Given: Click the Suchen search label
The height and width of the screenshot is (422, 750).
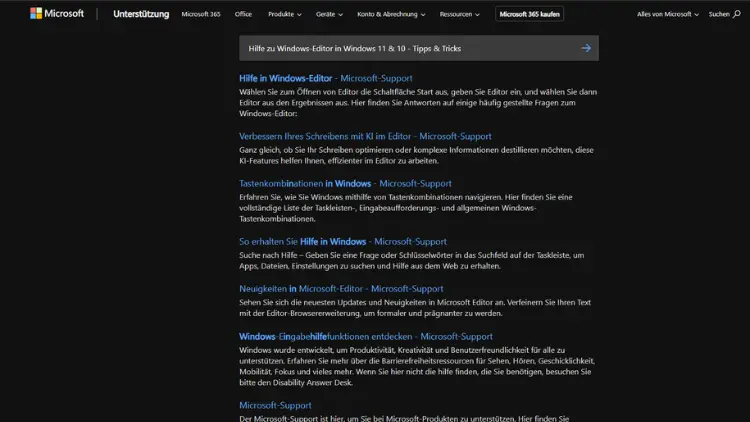Looking at the screenshot, I should [x=719, y=14].
